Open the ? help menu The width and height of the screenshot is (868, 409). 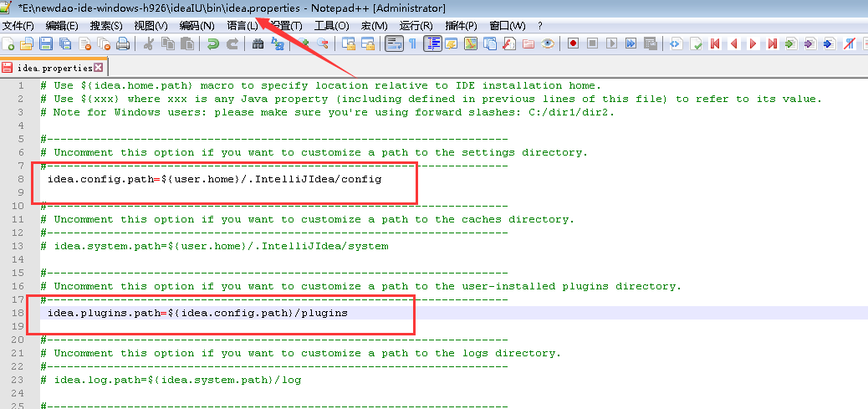pos(539,25)
